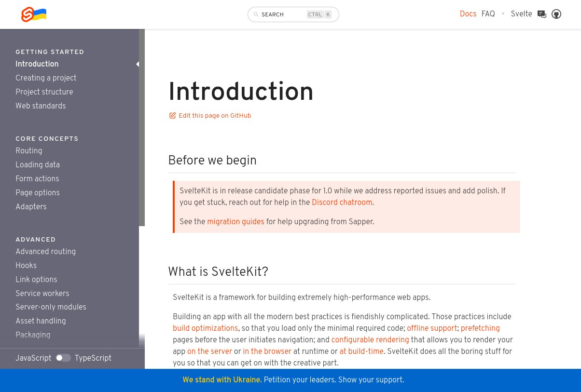Open the Discord chat icon in header
Screen dimensions: 581x392
click(542, 14)
